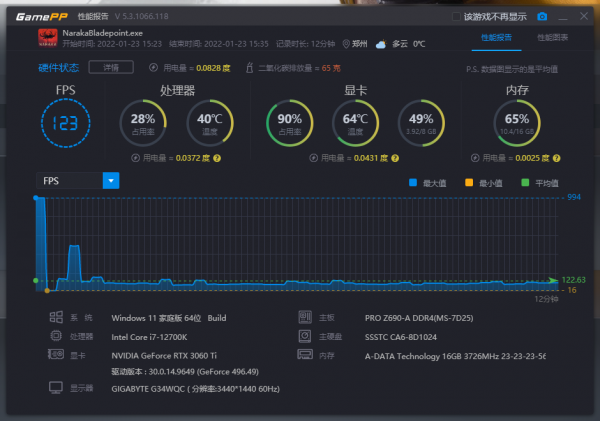This screenshot has width=600, height=421.
Task: Click the memory power help question icon
Action: pos(556,158)
